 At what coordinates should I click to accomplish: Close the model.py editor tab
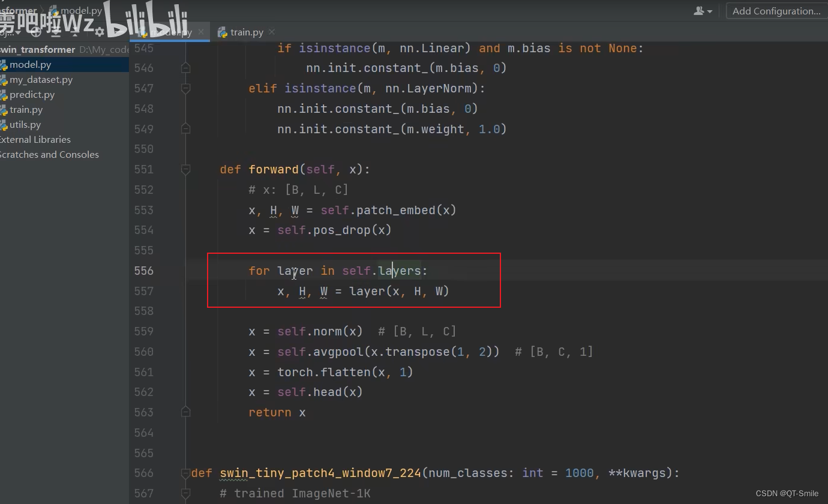click(x=201, y=32)
